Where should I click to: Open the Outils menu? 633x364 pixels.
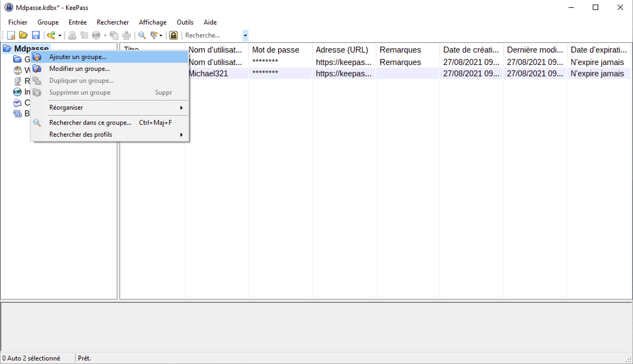[185, 22]
